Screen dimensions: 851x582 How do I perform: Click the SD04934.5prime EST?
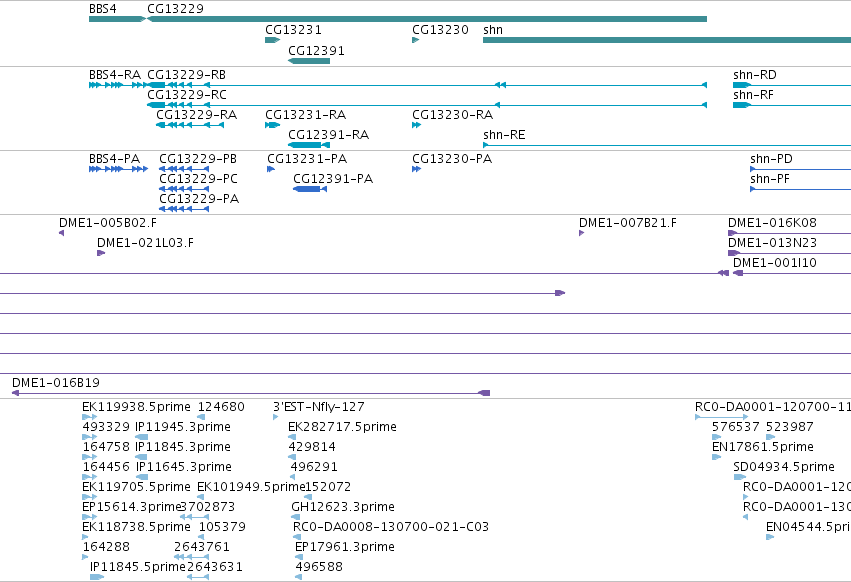[x=740, y=477]
